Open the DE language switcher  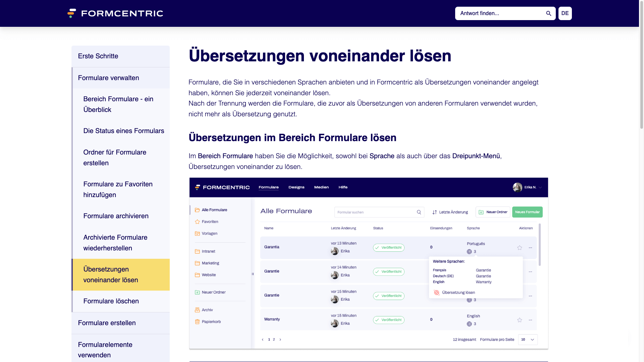tap(565, 13)
